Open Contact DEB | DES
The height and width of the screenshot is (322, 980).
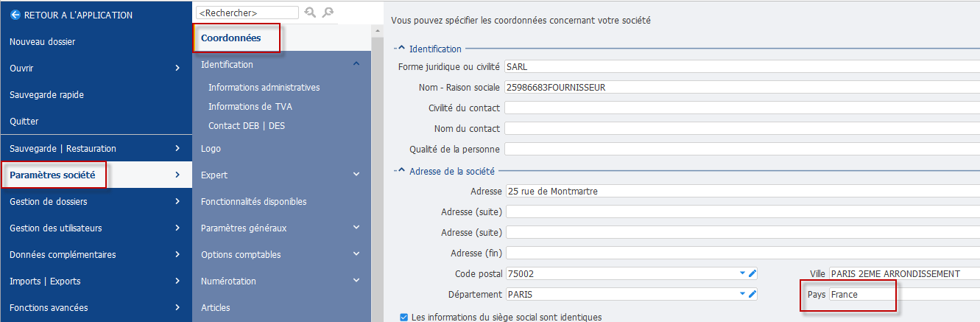click(247, 126)
